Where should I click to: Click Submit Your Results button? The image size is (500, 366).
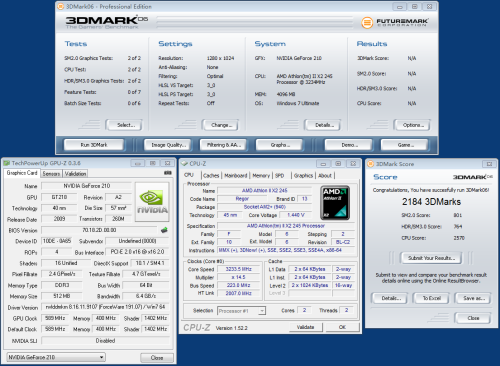point(431,258)
